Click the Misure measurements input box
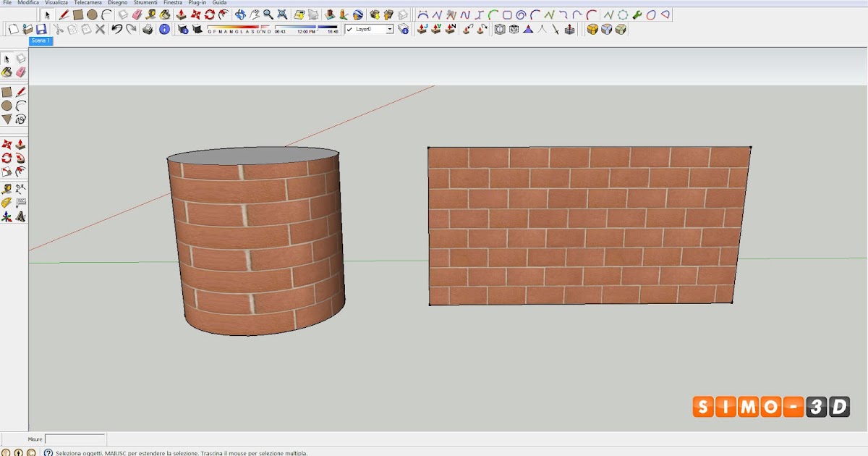Viewport: 868px width, 456px height. (75, 439)
